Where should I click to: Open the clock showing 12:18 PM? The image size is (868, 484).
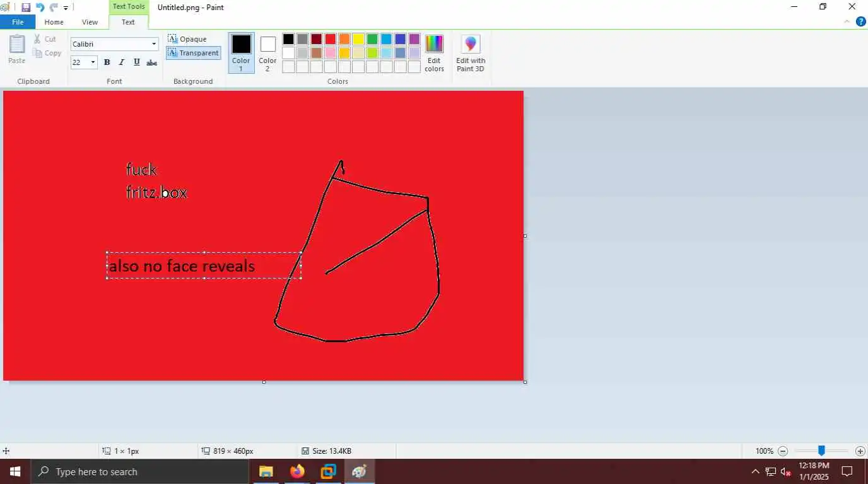(814, 471)
